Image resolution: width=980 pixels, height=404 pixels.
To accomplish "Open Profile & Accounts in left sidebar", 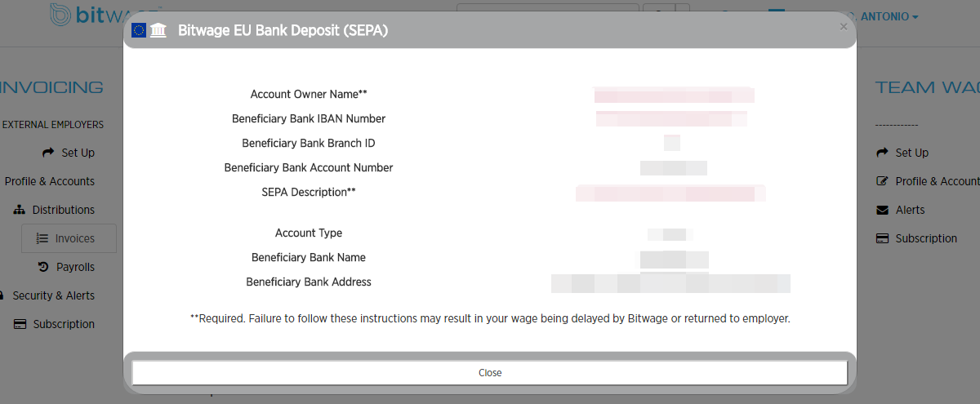I will [x=49, y=181].
